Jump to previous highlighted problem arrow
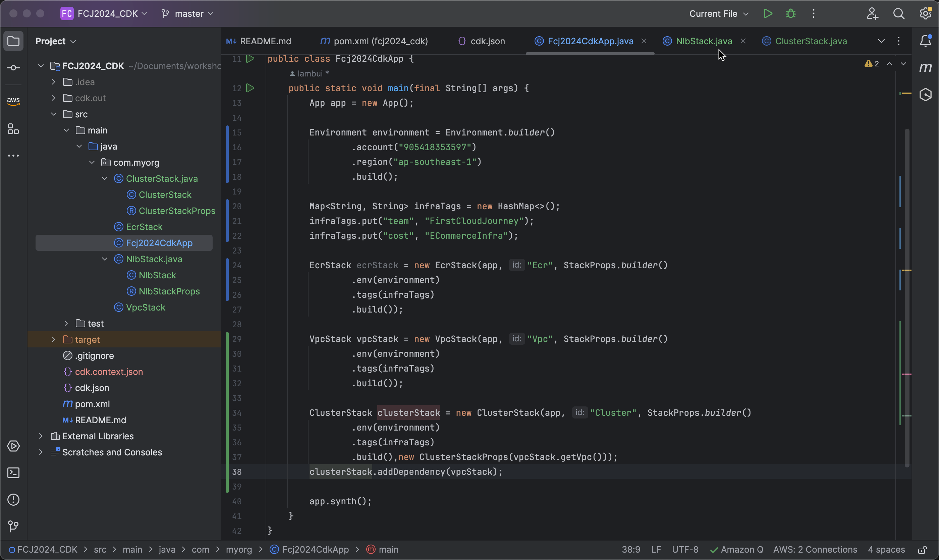 tap(890, 64)
